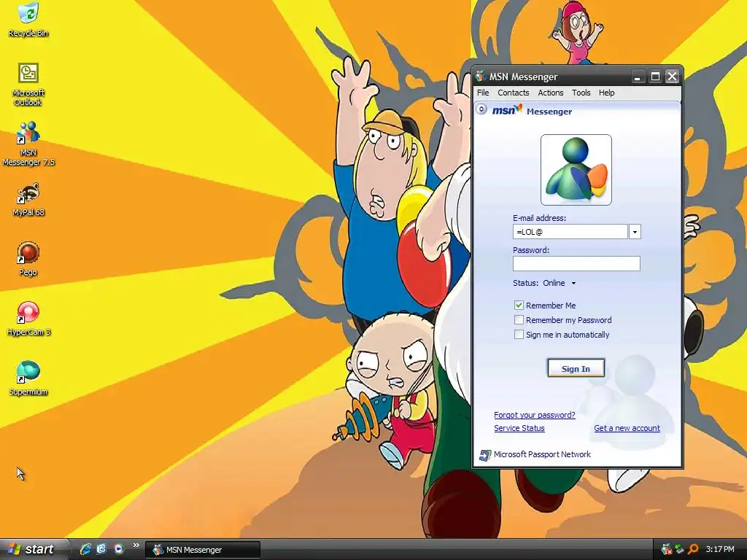
Task: Select the Supermium desktop shortcut
Action: point(28,379)
